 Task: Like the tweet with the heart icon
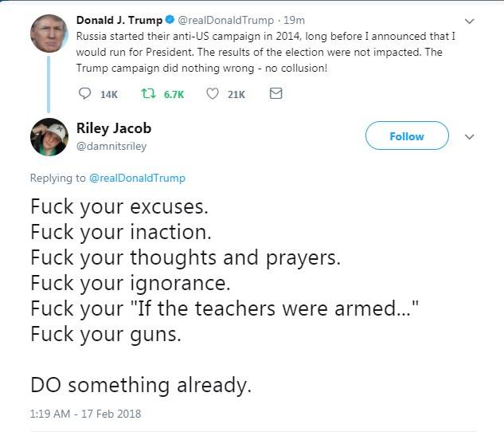(212, 94)
